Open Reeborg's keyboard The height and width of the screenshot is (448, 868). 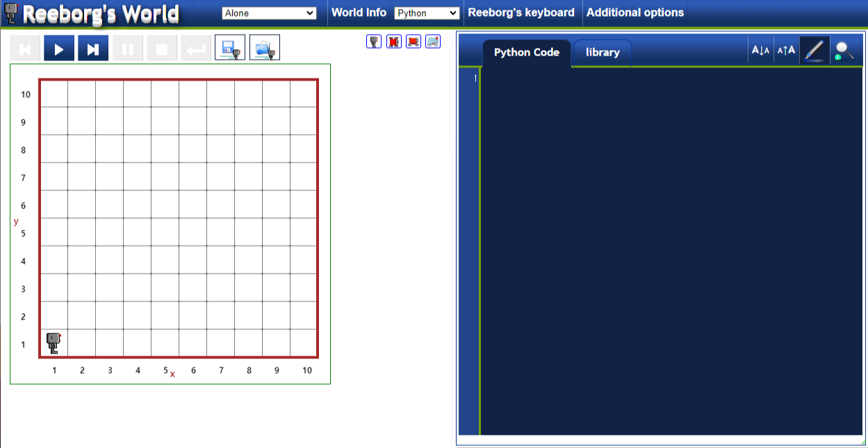click(521, 13)
